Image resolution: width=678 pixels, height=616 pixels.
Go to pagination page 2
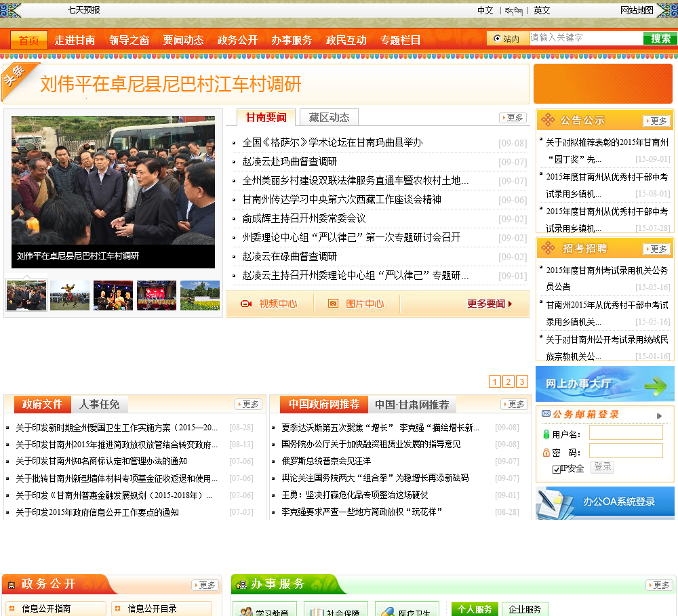(509, 382)
